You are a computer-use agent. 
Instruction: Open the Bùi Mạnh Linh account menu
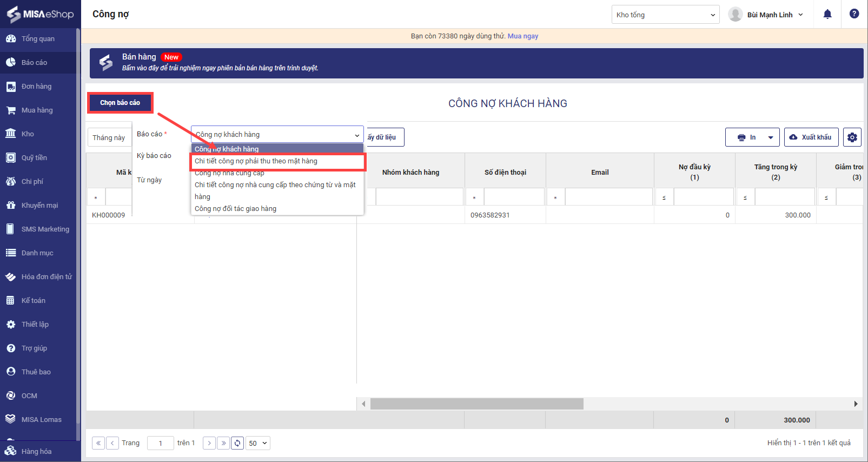[766, 15]
